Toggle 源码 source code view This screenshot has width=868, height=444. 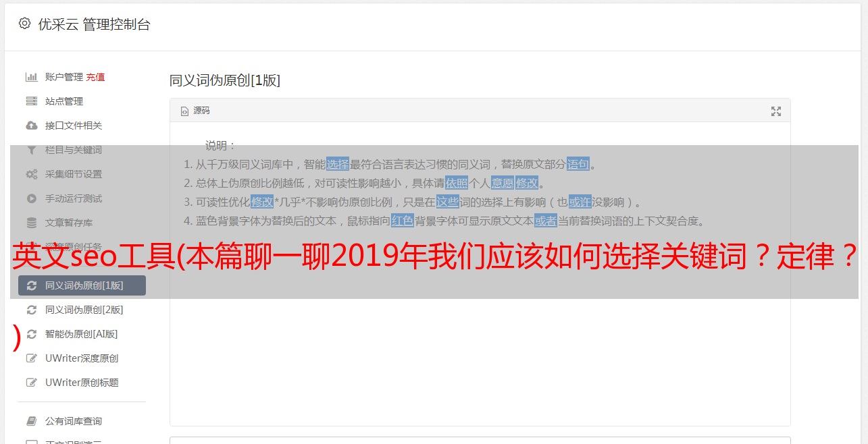[195, 111]
